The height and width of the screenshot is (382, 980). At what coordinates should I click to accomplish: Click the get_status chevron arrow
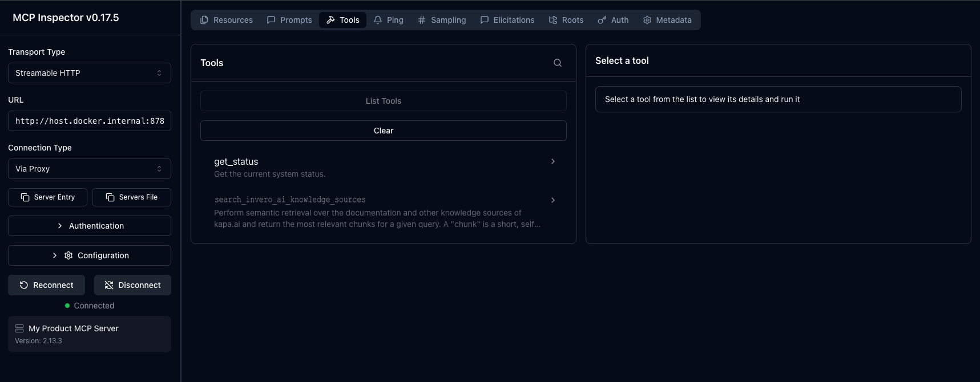[553, 161]
